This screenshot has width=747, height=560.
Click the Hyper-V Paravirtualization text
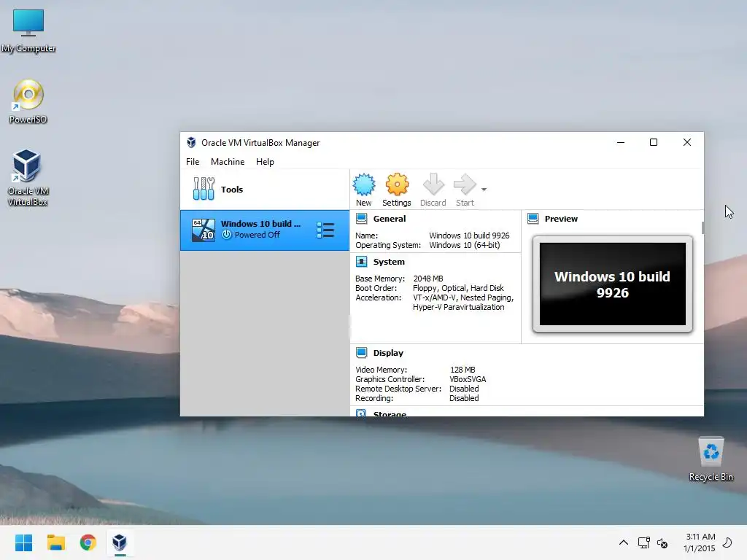point(458,307)
